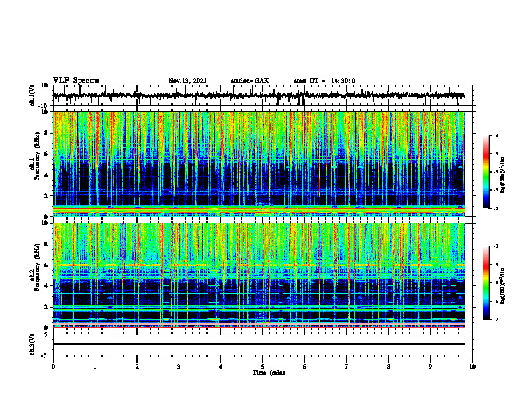
Task: Click the ch.2 "Frequency (kHz)" axis label
Action: point(36,267)
